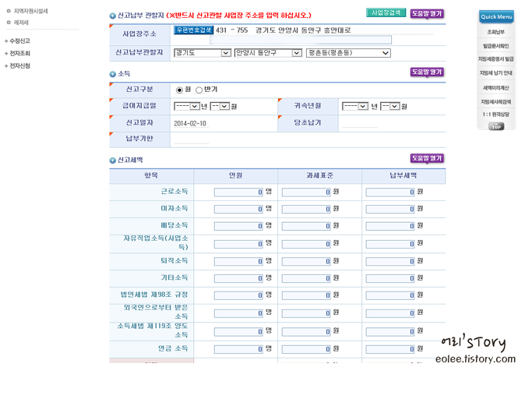Image resolution: width=532 pixels, height=399 pixels.
Task: Click 법인세법 제98조 규정 인원 field
Action: point(238,295)
